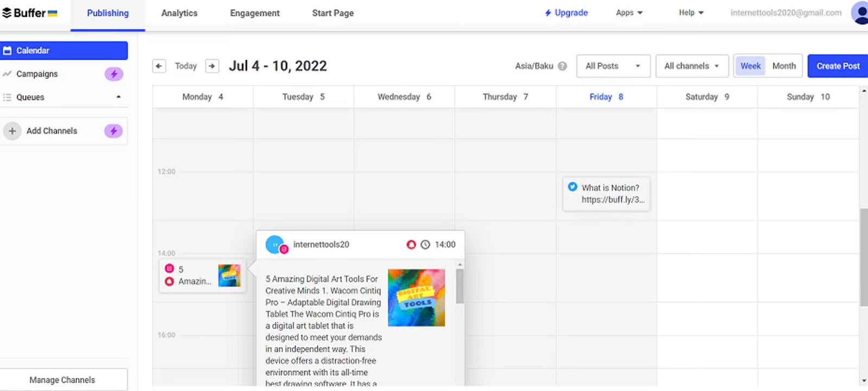Screen dimensions: 868x391
Task: Open the Help dropdown menu
Action: tap(691, 12)
